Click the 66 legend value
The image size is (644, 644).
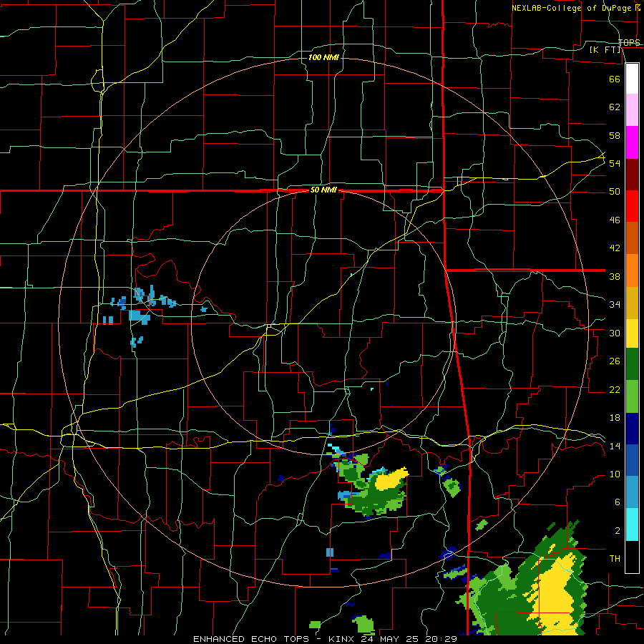click(x=615, y=79)
